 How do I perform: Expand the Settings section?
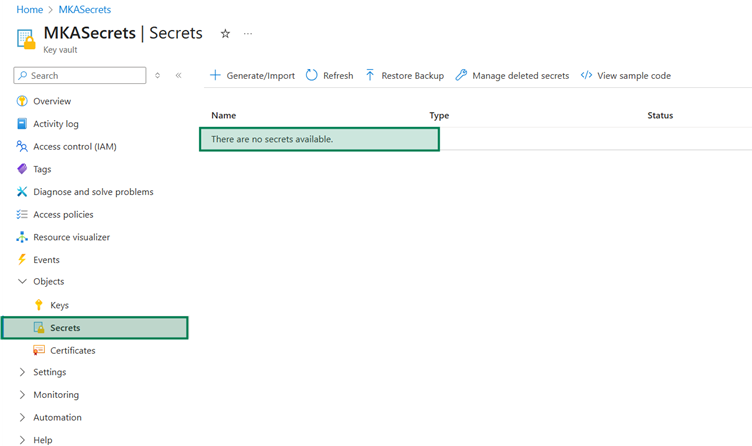pos(23,372)
